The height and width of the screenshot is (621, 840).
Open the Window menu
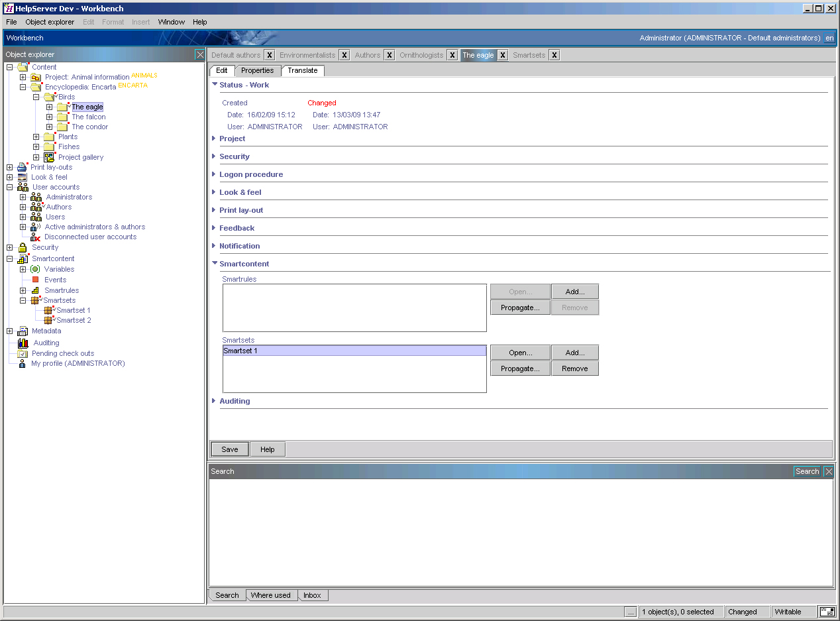tap(171, 22)
